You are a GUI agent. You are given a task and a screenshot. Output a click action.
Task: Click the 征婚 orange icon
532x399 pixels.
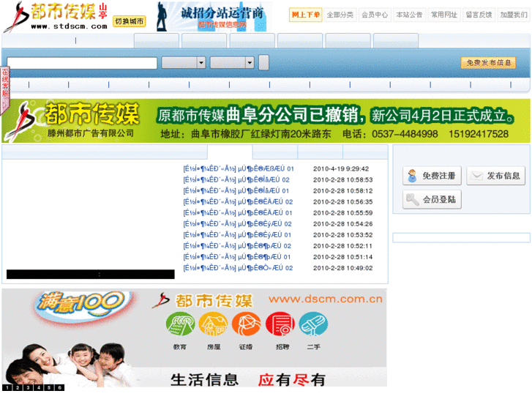click(247, 324)
